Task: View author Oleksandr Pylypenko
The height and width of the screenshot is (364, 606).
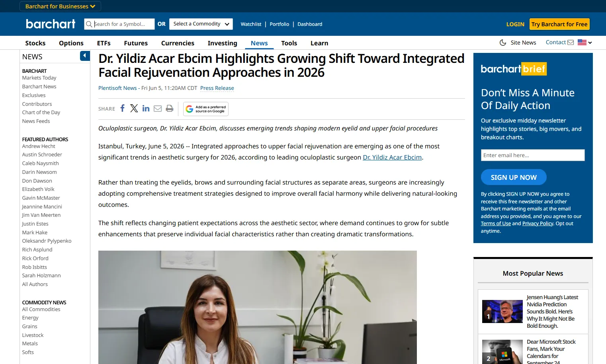Action: 47,241
